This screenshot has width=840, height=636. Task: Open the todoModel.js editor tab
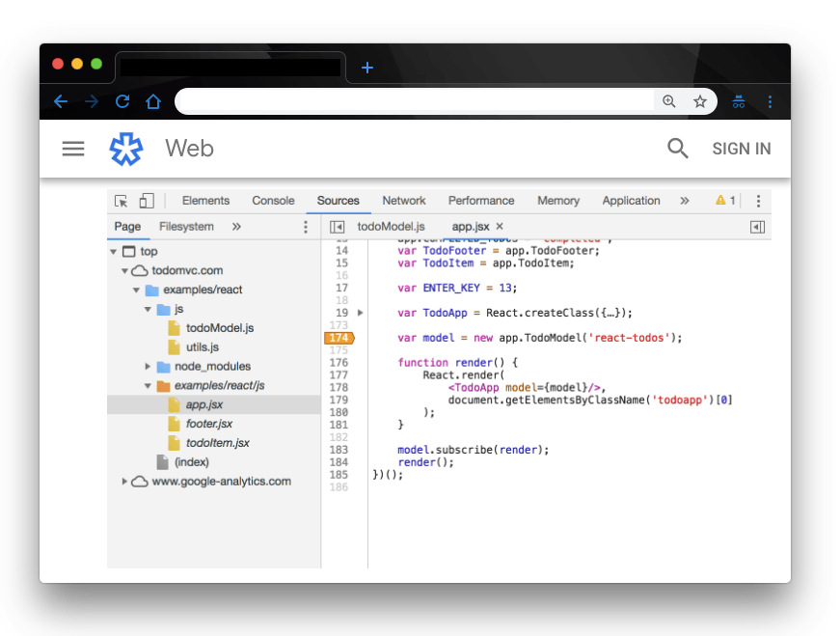pos(392,226)
